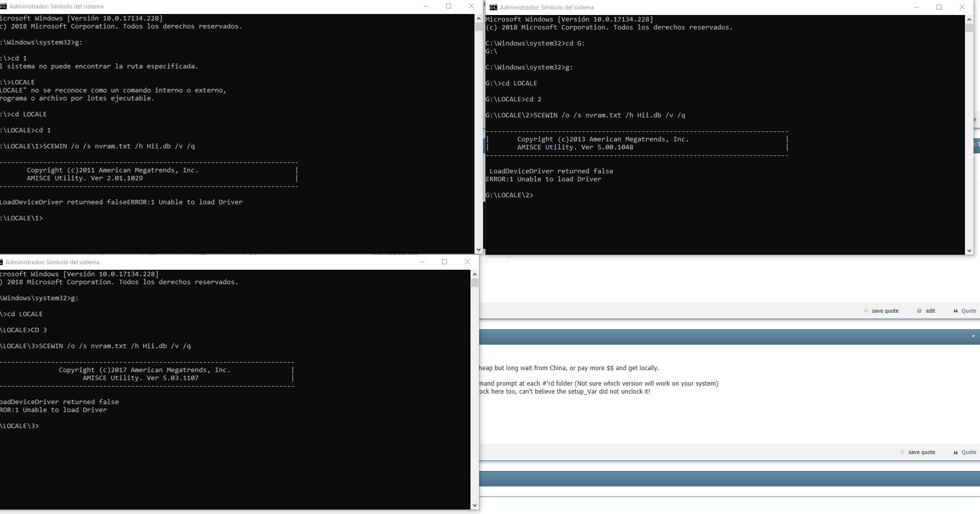Click the 'G:\LOCALE\2>' prompt line
980x514 pixels.
tap(509, 195)
